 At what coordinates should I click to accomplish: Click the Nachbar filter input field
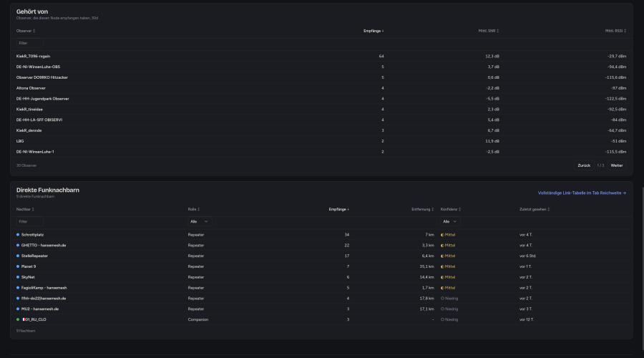pos(29,221)
